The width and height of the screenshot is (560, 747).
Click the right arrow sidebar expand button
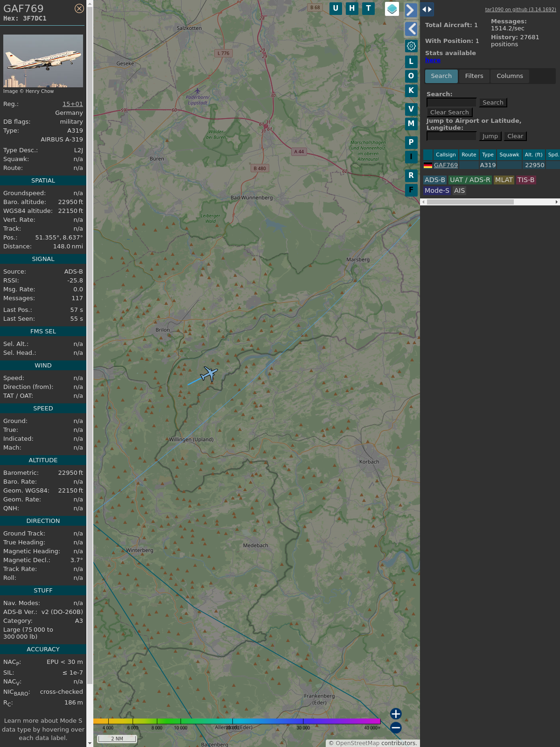click(x=411, y=10)
